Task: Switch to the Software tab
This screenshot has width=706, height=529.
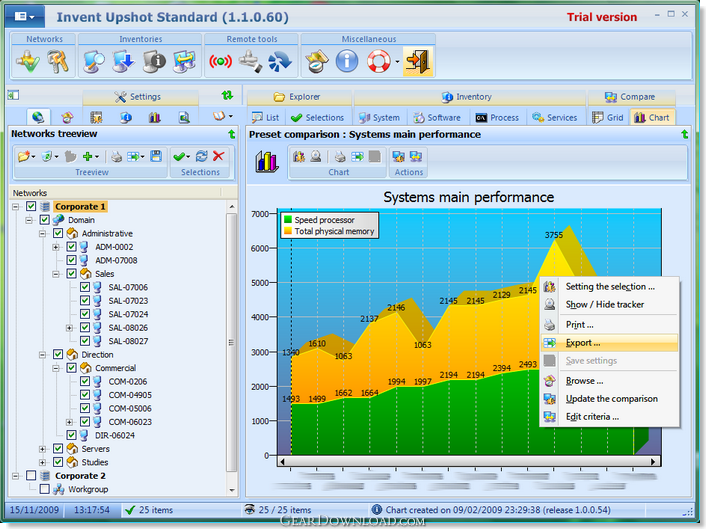Action: point(437,118)
